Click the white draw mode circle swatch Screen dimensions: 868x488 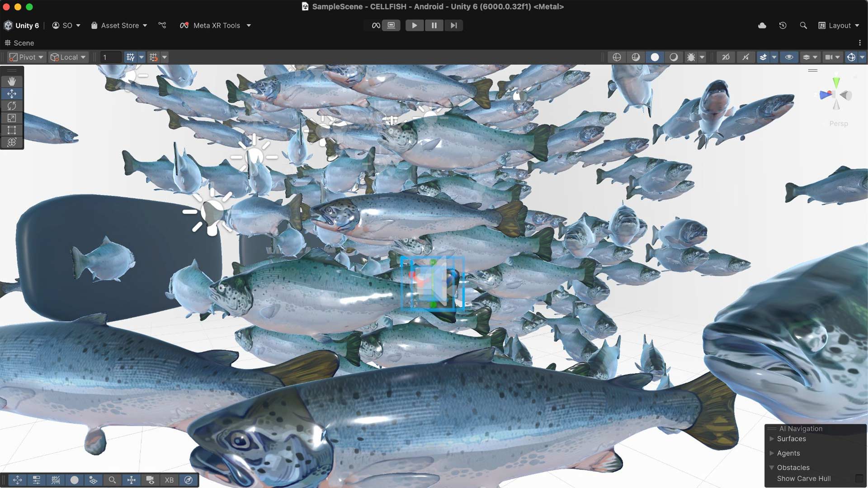coord(655,57)
